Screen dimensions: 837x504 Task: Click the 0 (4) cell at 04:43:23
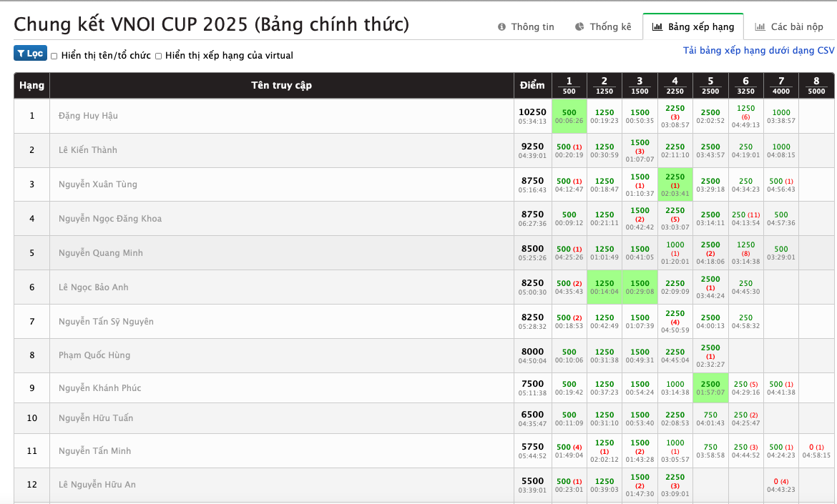tap(781, 485)
